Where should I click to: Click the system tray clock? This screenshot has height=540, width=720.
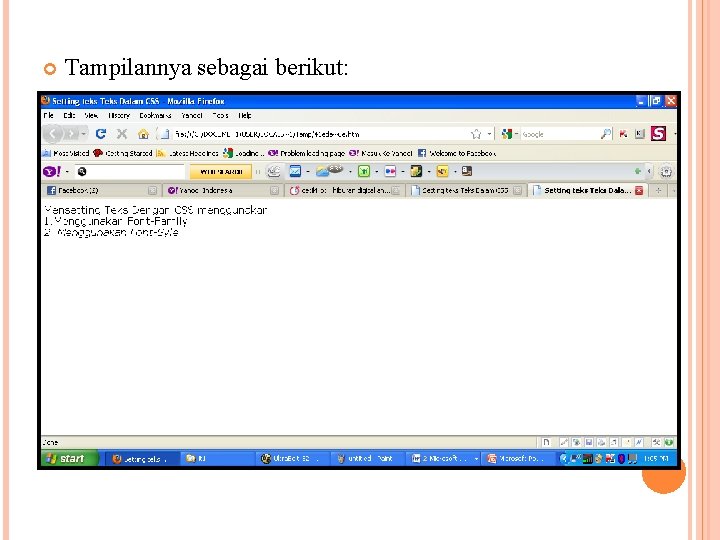(x=655, y=458)
